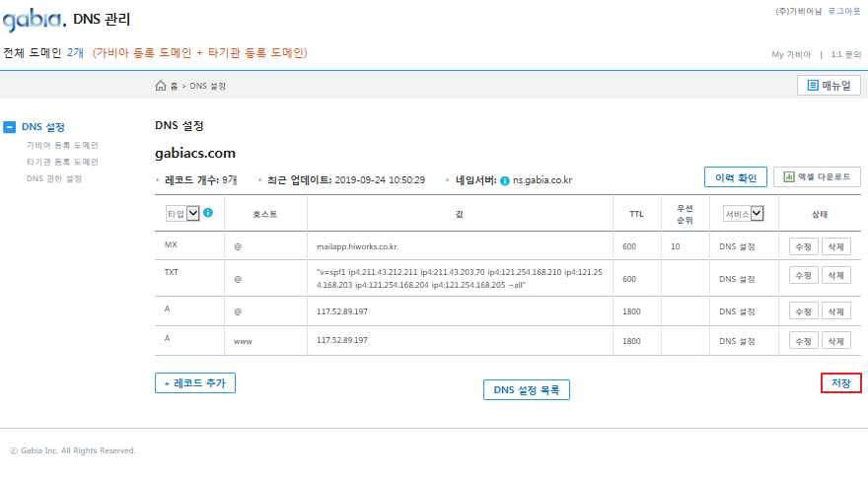868x479 pixels.
Task: Open DNS 권한 설정 in sidebar
Action: click(54, 178)
